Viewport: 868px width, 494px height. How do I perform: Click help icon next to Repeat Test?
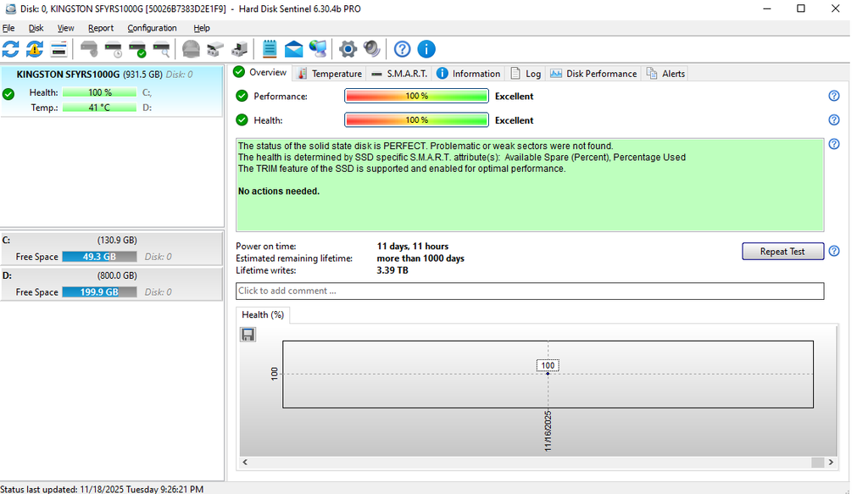coord(834,252)
